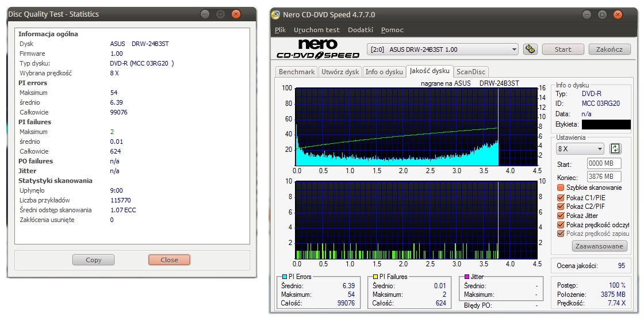Viewport: 644px width, 321px height.
Task: Toggle Pokaż prędkość odczytu checkbox
Action: pos(561,225)
